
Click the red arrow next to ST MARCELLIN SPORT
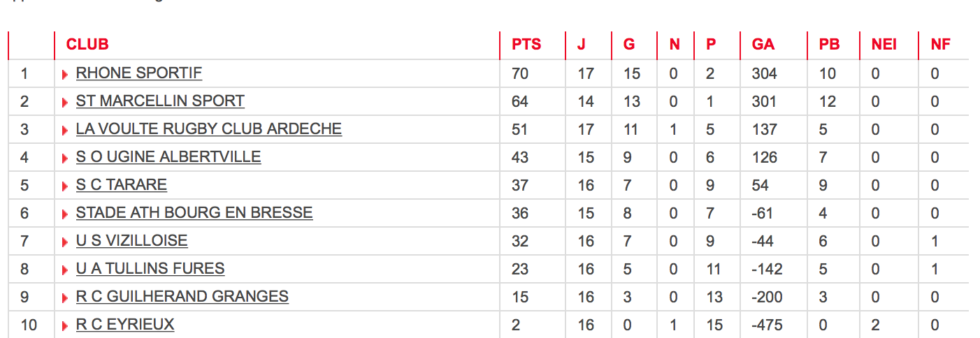pos(65,103)
